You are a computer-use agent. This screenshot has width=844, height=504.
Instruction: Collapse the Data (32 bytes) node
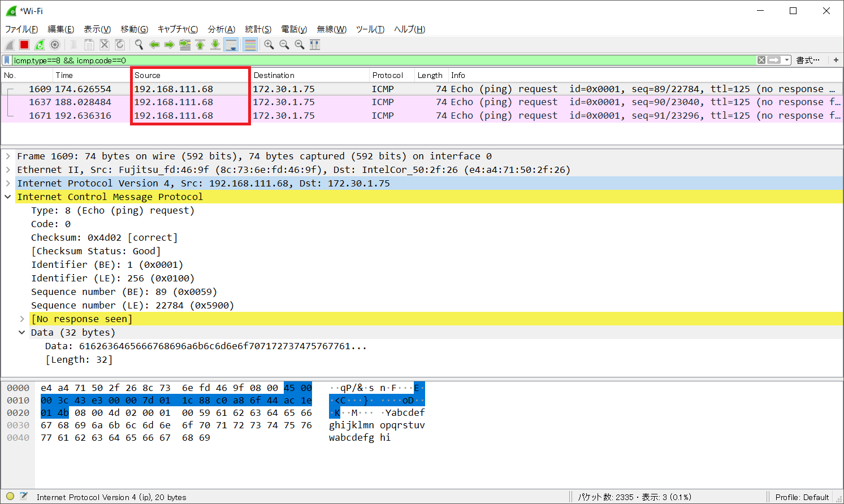coord(22,332)
